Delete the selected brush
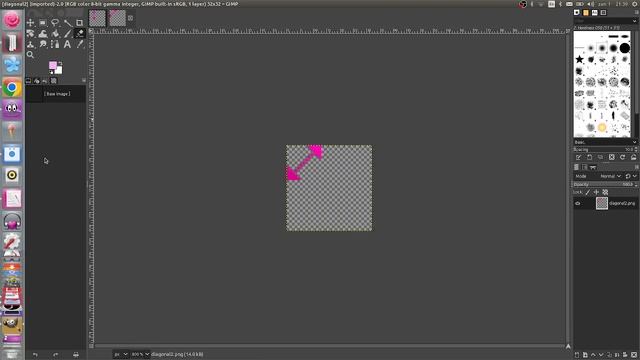The height and width of the screenshot is (360, 640). pos(611,157)
